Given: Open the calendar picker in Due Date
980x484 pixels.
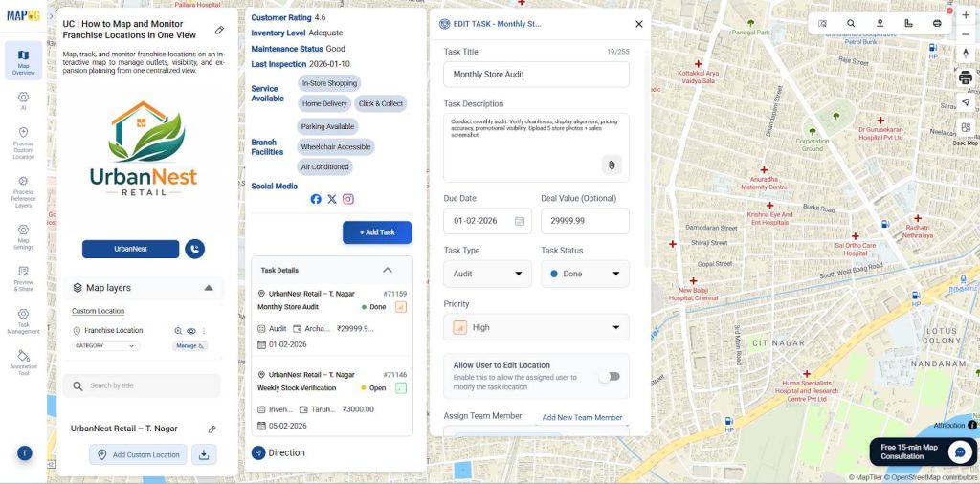Looking at the screenshot, I should [520, 221].
